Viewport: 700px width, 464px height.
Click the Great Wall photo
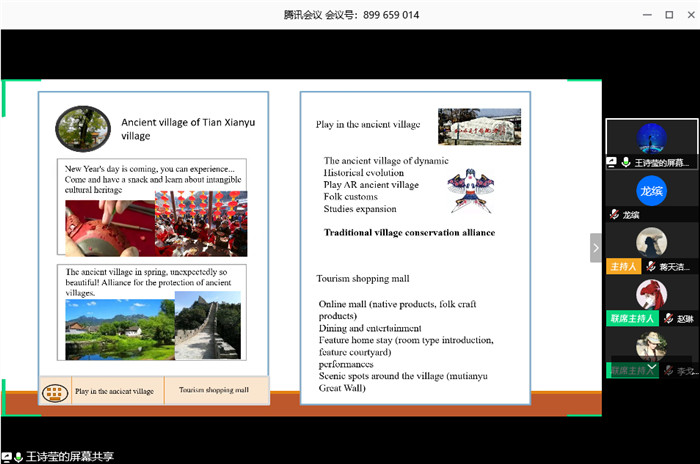coord(208,325)
